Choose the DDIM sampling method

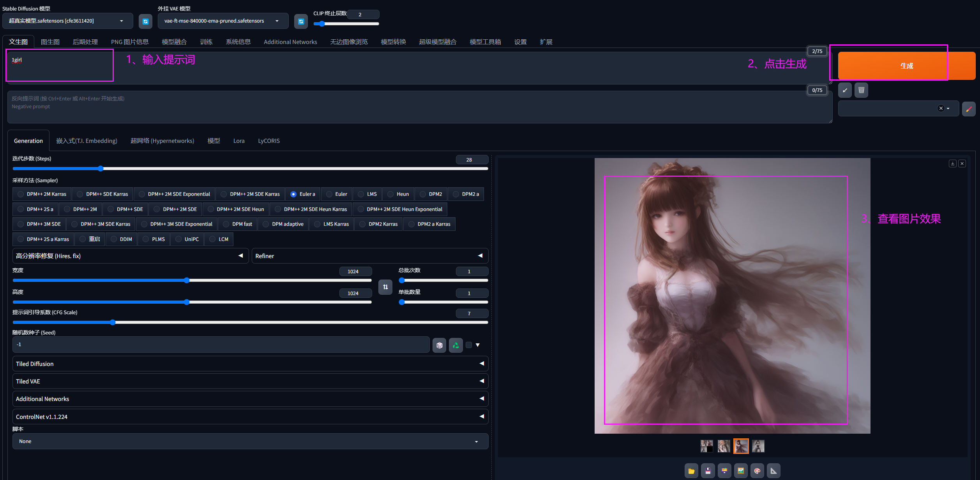coord(114,239)
